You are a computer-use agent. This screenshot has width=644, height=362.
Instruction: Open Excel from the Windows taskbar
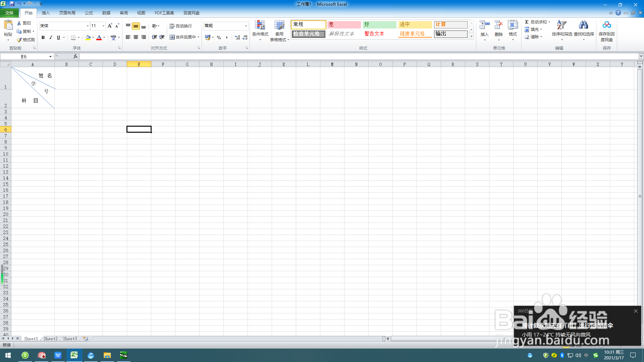click(x=74, y=355)
